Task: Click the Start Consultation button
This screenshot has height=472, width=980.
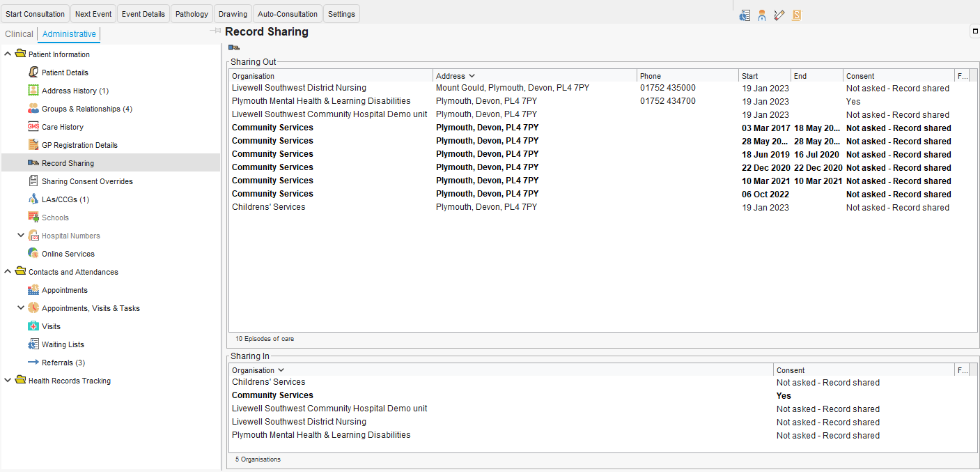Action: tap(35, 14)
